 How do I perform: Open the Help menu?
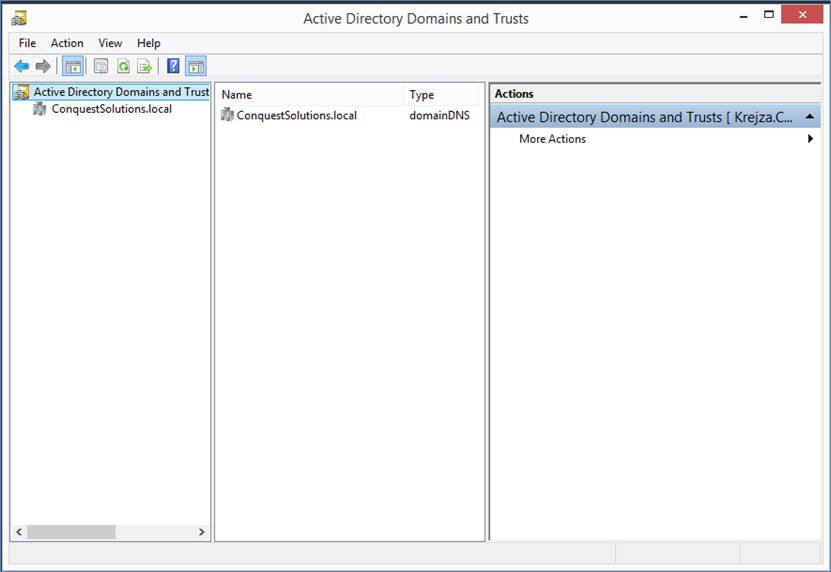(148, 43)
